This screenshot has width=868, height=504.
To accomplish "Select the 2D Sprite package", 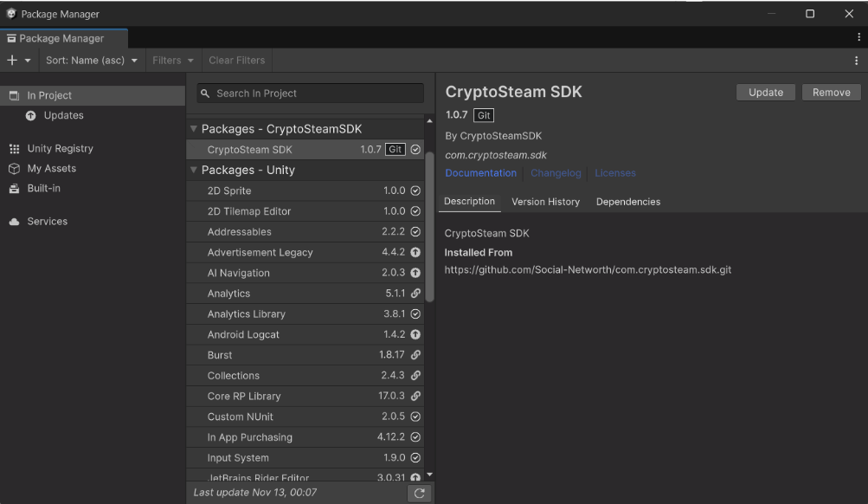I will click(305, 191).
